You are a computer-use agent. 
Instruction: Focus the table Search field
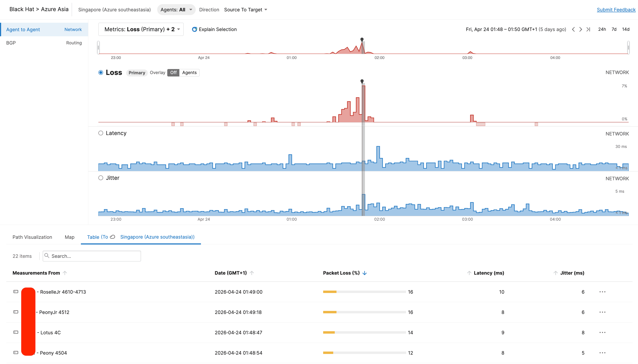pyautogui.click(x=92, y=256)
